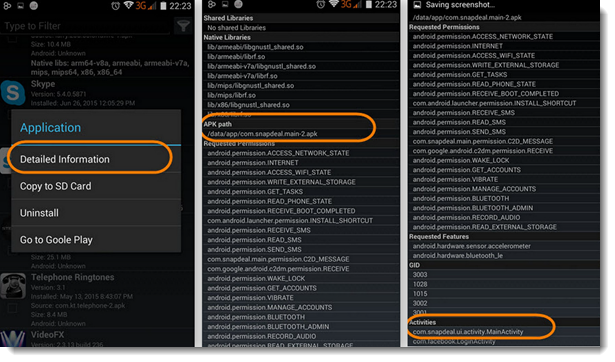Image resolution: width=615 pixels, height=362 pixels.
Task: Click the Type to Filter search field
Action: pos(86,26)
